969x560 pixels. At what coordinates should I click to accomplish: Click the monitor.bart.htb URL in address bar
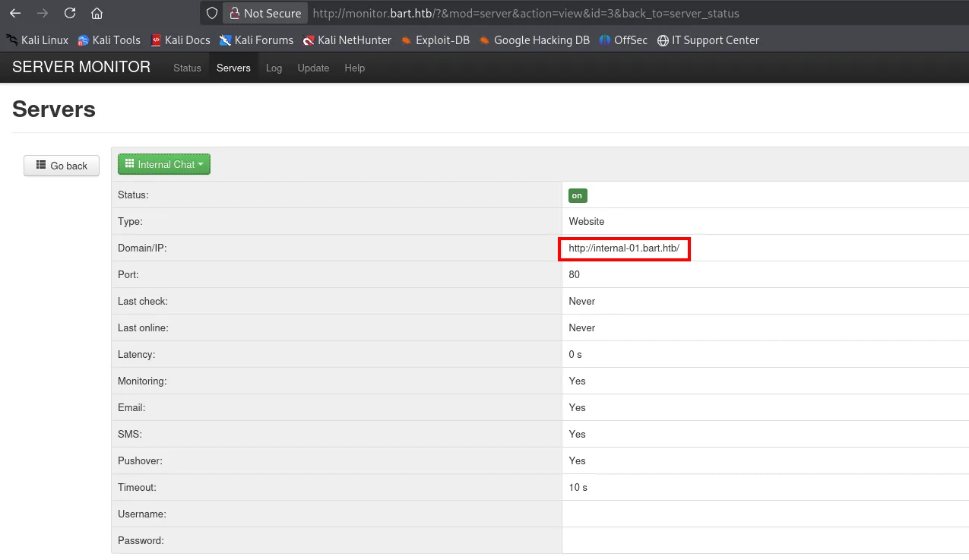[x=525, y=13]
